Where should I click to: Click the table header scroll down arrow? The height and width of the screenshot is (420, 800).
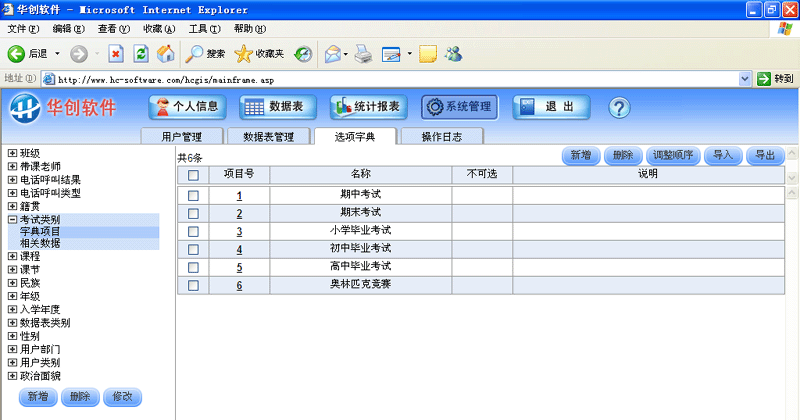pyautogui.click(x=792, y=178)
